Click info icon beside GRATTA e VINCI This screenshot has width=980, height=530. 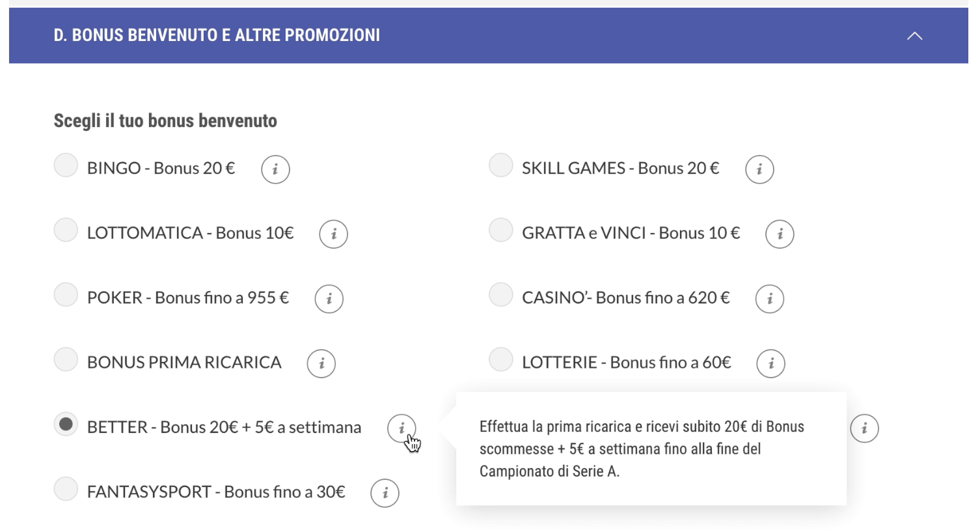780,234
